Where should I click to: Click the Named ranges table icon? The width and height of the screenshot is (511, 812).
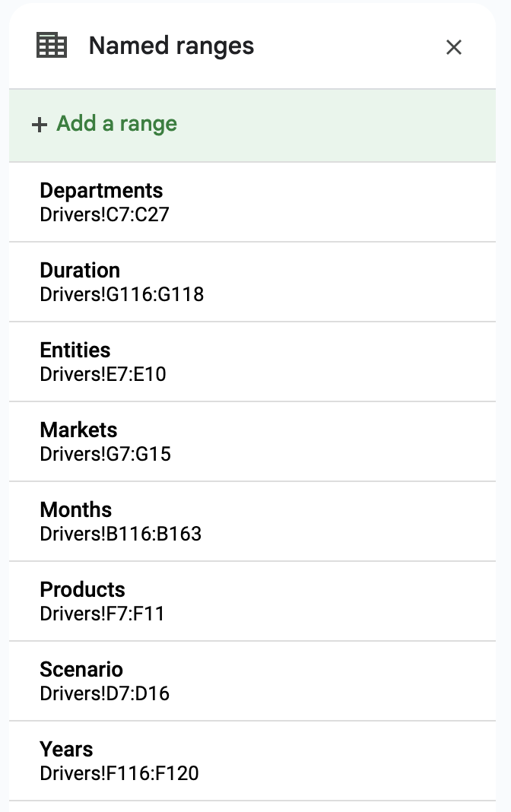[52, 46]
